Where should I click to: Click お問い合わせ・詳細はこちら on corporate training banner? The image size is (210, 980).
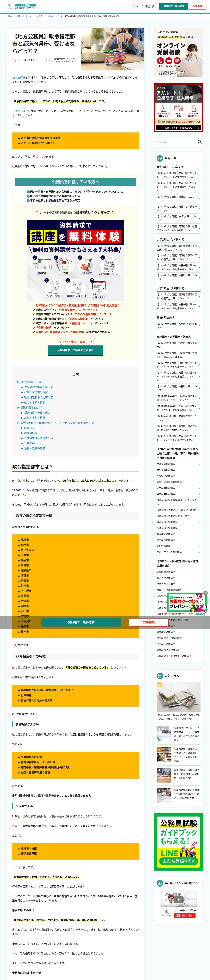click(178, 128)
